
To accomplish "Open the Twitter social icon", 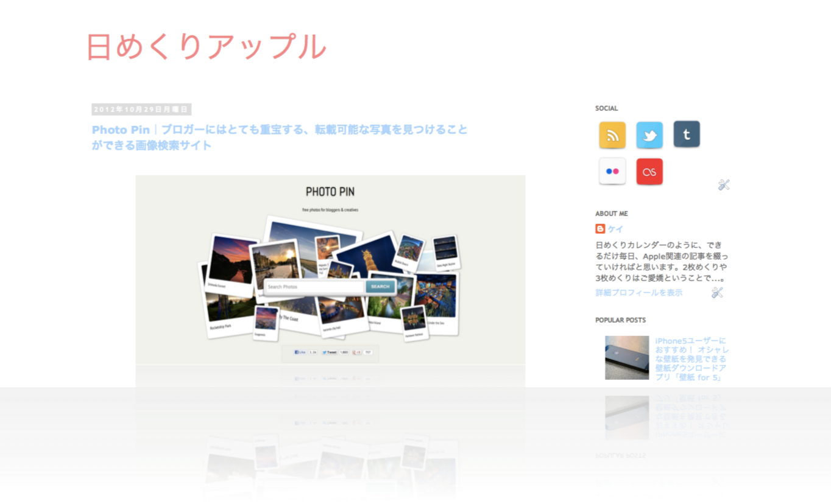I will pos(649,135).
